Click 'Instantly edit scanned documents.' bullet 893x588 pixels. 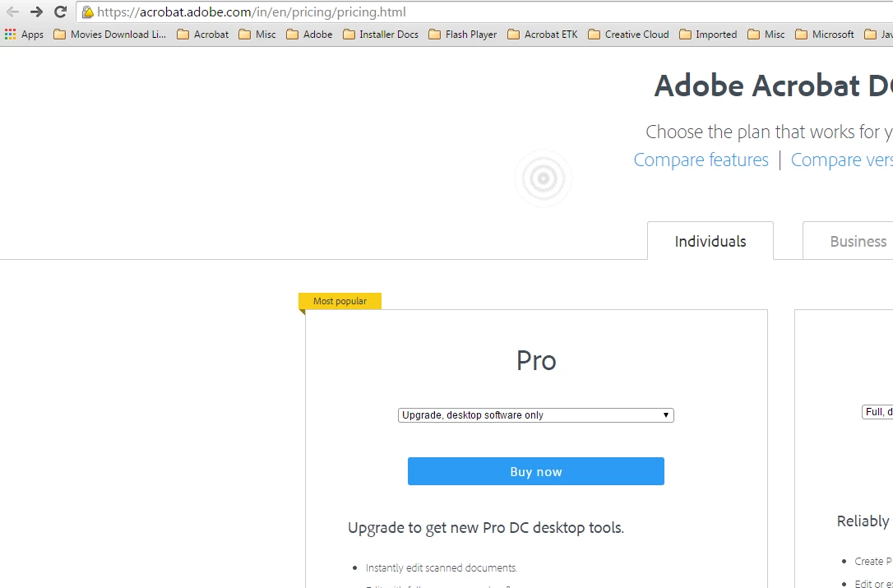pyautogui.click(x=442, y=568)
